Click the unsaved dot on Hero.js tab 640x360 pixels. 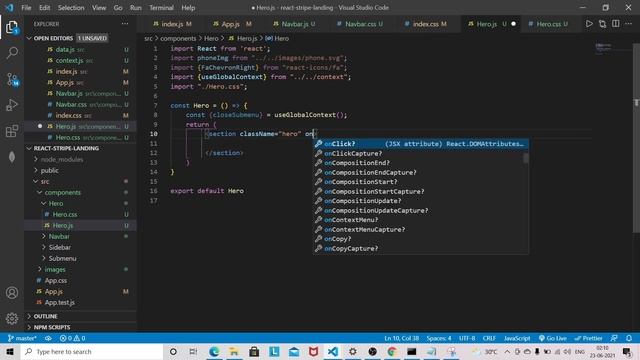(x=513, y=24)
